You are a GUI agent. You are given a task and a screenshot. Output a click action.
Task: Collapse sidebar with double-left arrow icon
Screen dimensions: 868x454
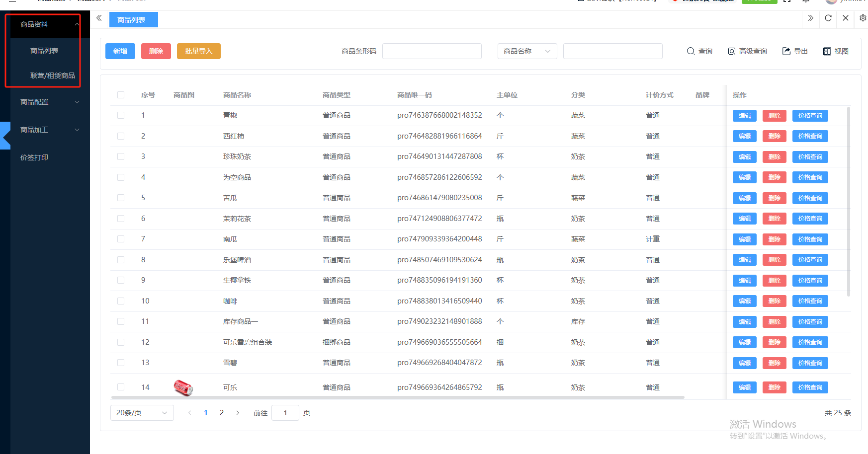tap(99, 18)
